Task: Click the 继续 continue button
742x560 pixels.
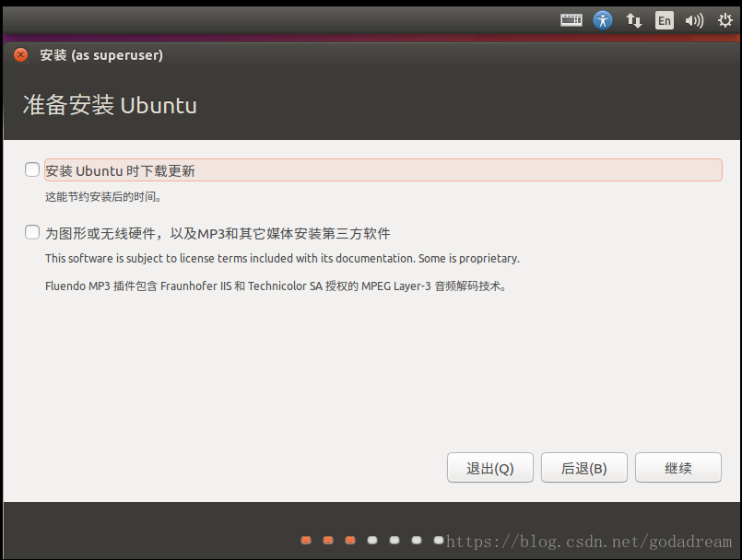Action: [x=678, y=467]
